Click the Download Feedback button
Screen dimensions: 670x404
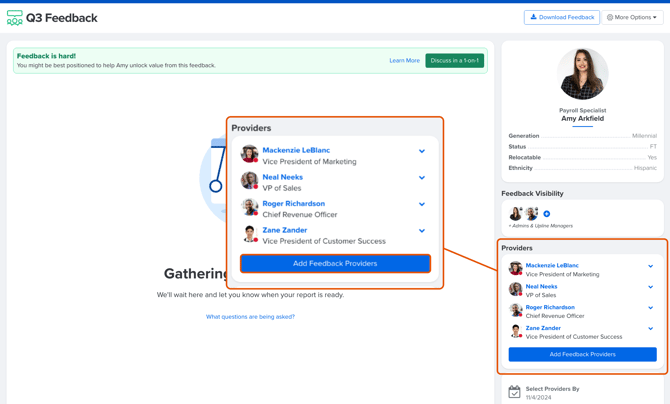[561, 17]
